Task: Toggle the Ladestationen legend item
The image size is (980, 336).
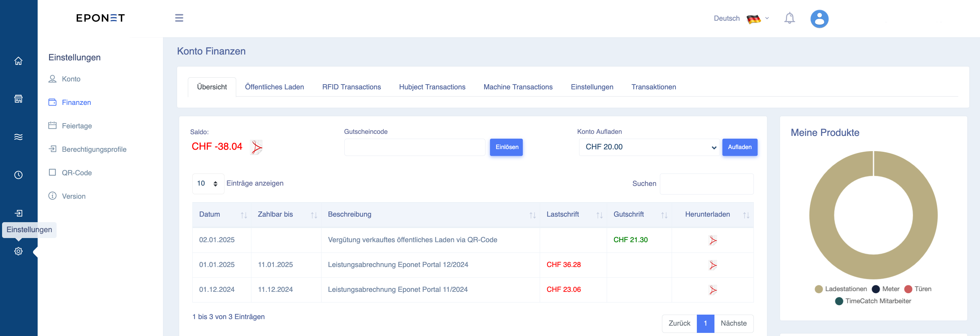Action: 841,289
